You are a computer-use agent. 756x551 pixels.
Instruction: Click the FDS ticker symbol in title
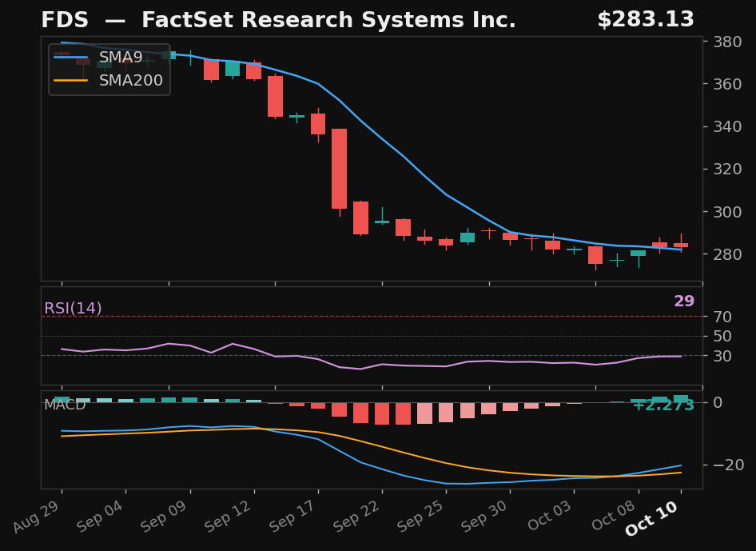[x=65, y=20]
